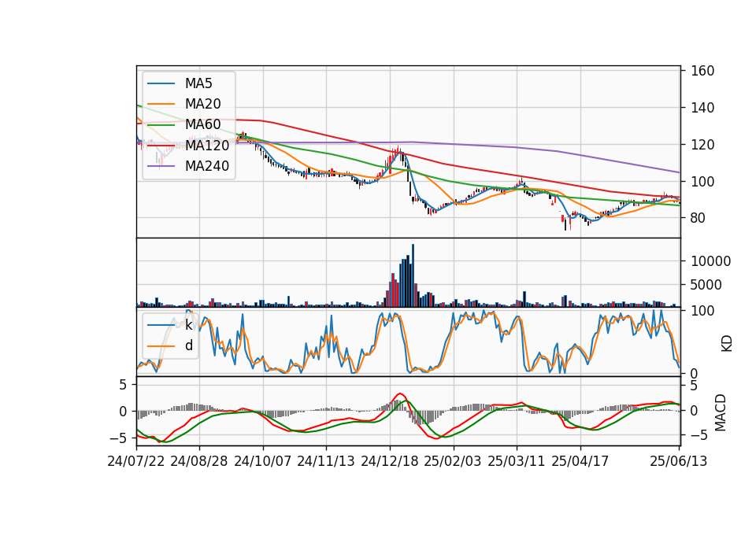This screenshot has width=756, height=543.
Task: Click the MA20 legend label
Action: click(x=202, y=104)
